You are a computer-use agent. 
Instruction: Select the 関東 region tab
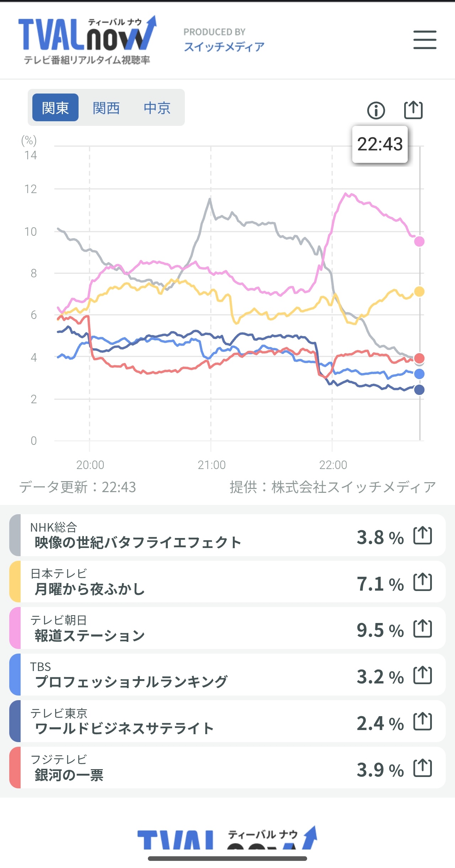55,108
